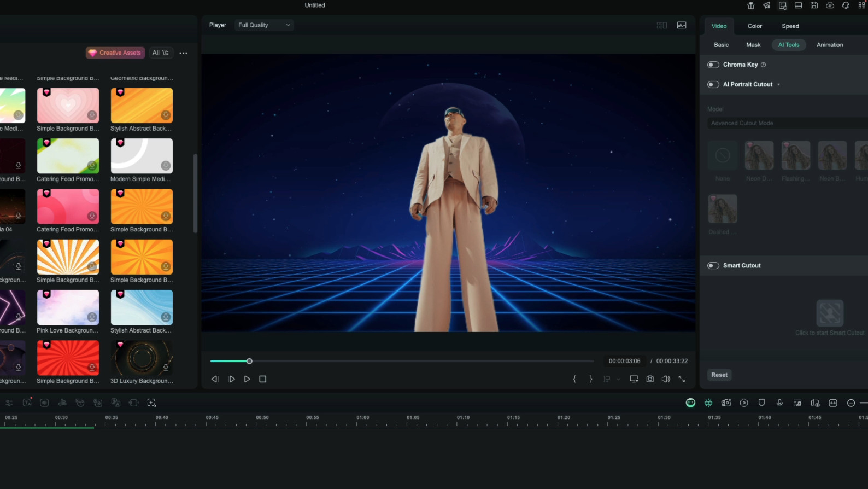Image resolution: width=868 pixels, height=489 pixels.
Task: Click the Reset button
Action: (x=719, y=375)
